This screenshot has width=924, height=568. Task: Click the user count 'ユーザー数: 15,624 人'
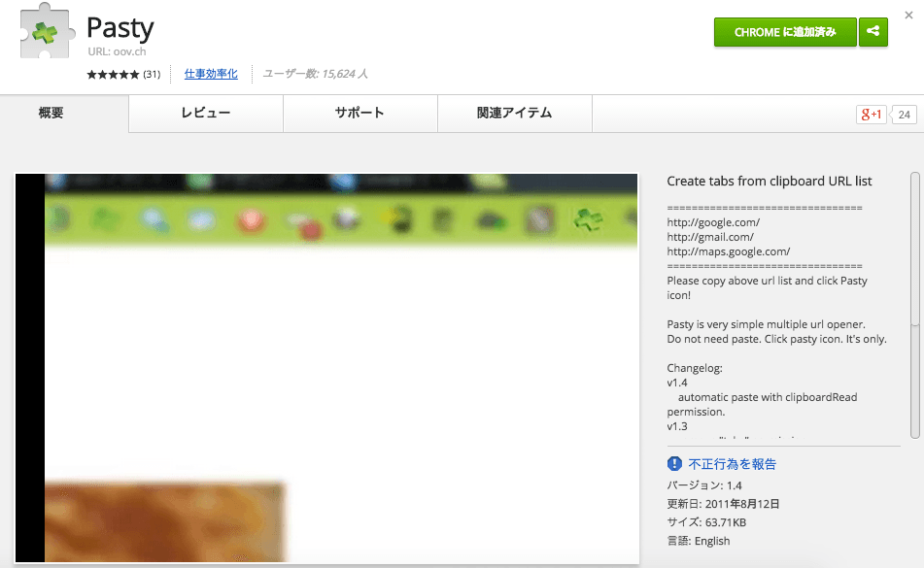315,74
